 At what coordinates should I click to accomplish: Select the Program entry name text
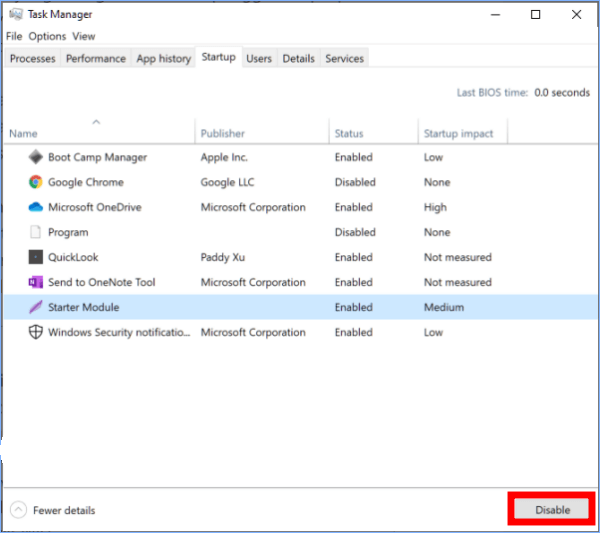pyautogui.click(x=68, y=232)
